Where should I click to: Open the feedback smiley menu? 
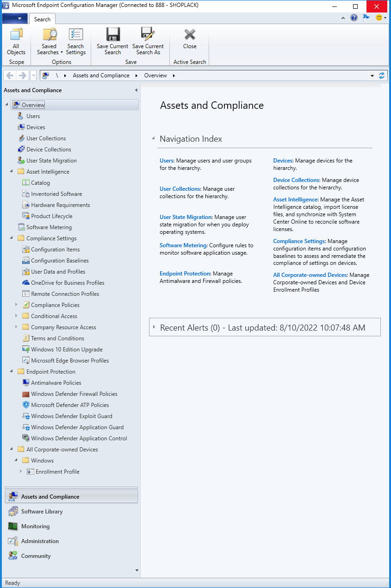(381, 18)
